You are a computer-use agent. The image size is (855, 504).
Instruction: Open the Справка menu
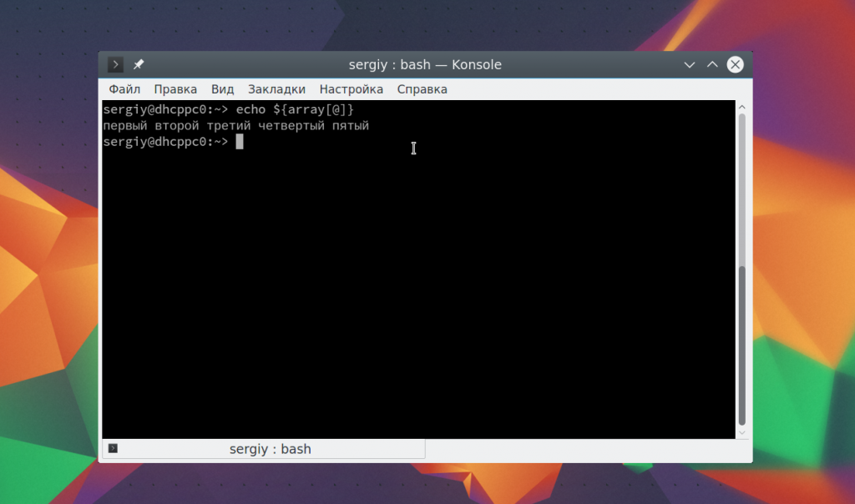tap(422, 89)
